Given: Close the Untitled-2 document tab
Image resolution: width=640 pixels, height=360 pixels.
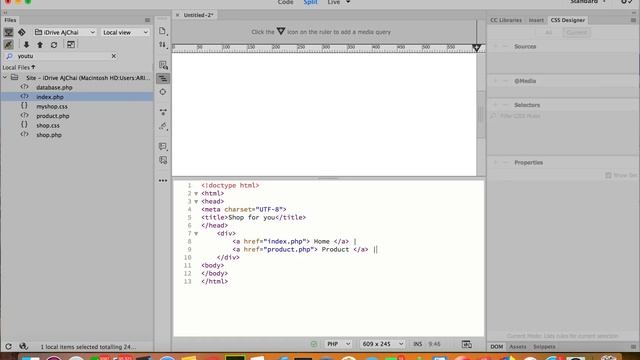Looking at the screenshot, I should (x=178, y=15).
